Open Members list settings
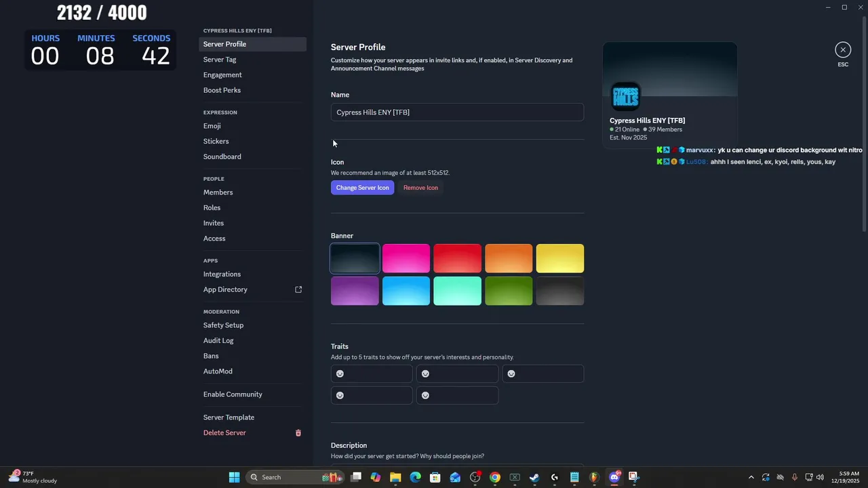 [252, 192]
